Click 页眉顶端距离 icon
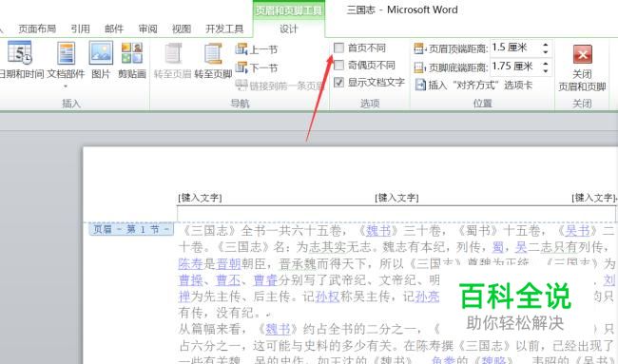The width and height of the screenshot is (618, 364). (x=419, y=48)
